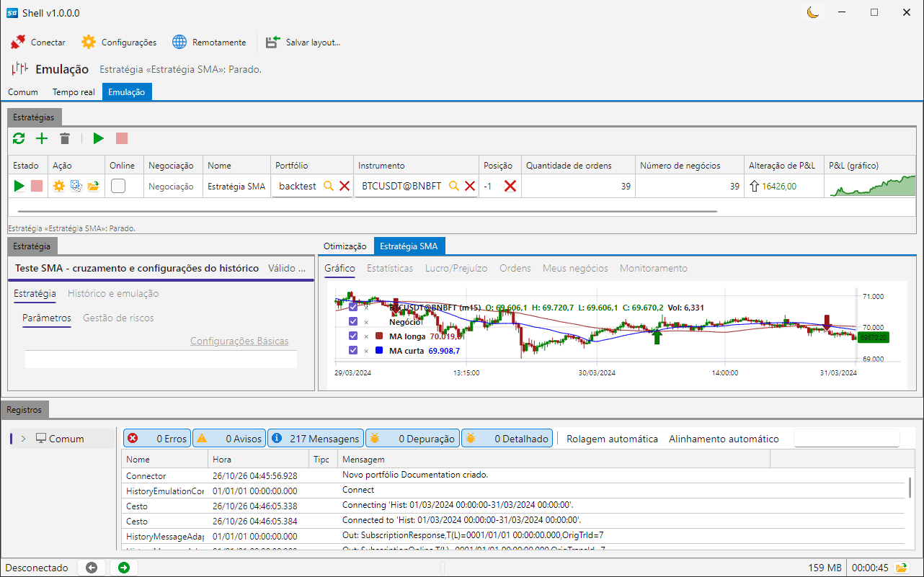Start all strategies from the Estratégias toolbar
Viewport: 924px width, 577px height.
(99, 138)
